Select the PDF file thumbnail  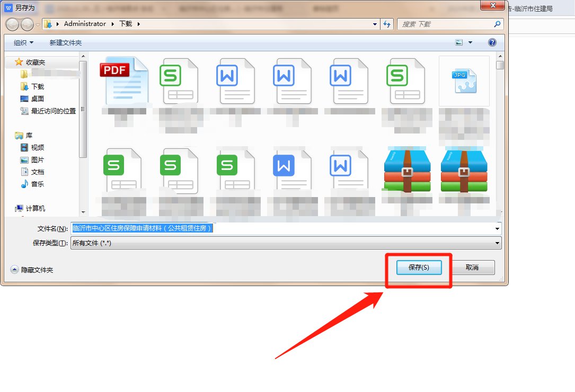[x=125, y=81]
